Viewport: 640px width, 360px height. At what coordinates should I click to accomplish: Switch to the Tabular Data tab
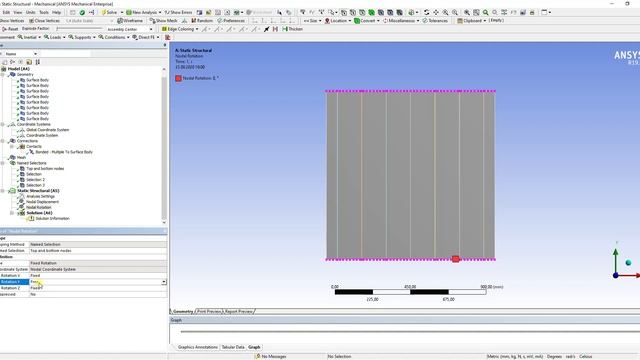tap(233, 347)
